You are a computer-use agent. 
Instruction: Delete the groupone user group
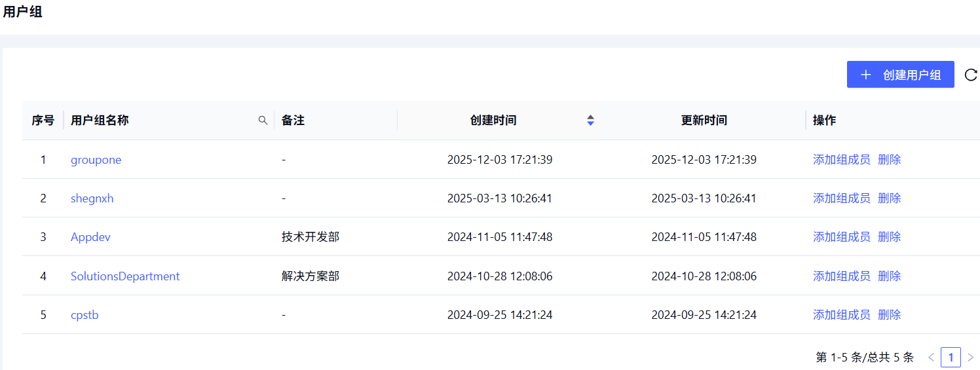(889, 160)
